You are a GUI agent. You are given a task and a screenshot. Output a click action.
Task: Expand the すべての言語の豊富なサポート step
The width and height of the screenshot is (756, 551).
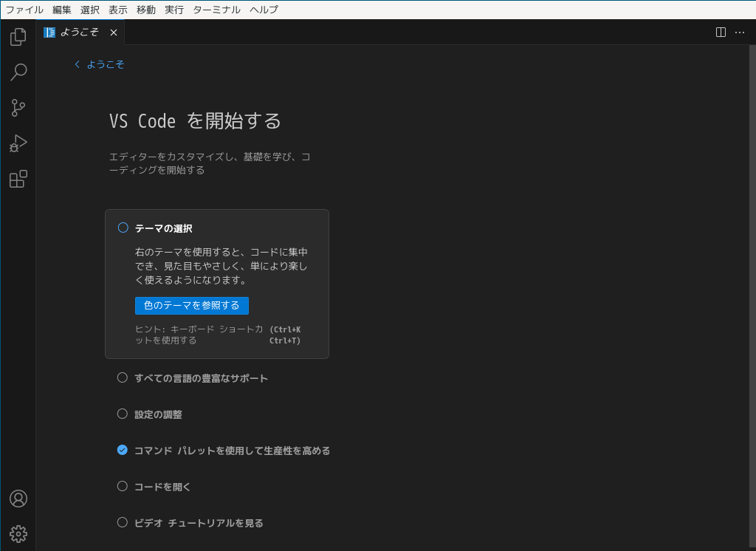201,378
